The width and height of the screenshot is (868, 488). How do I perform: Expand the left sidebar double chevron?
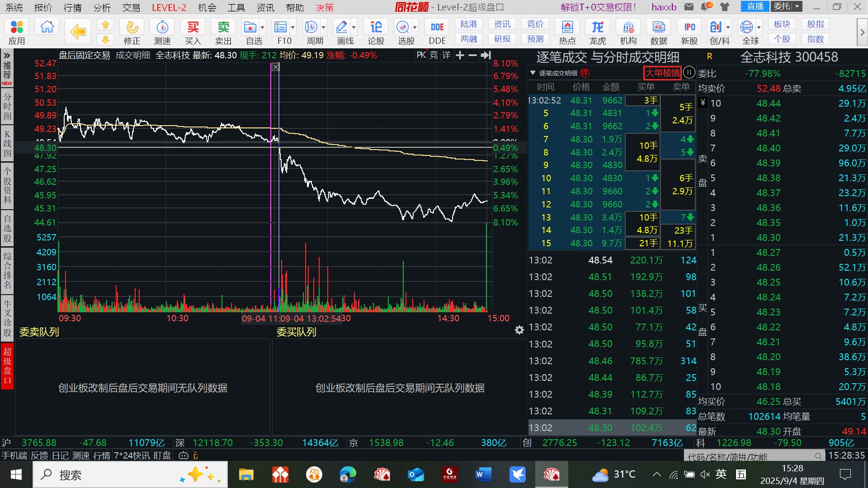tap(7, 55)
